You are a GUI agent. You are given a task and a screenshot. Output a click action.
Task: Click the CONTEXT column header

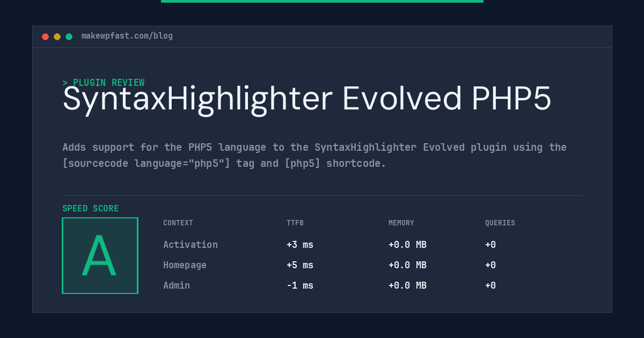pyautogui.click(x=178, y=223)
